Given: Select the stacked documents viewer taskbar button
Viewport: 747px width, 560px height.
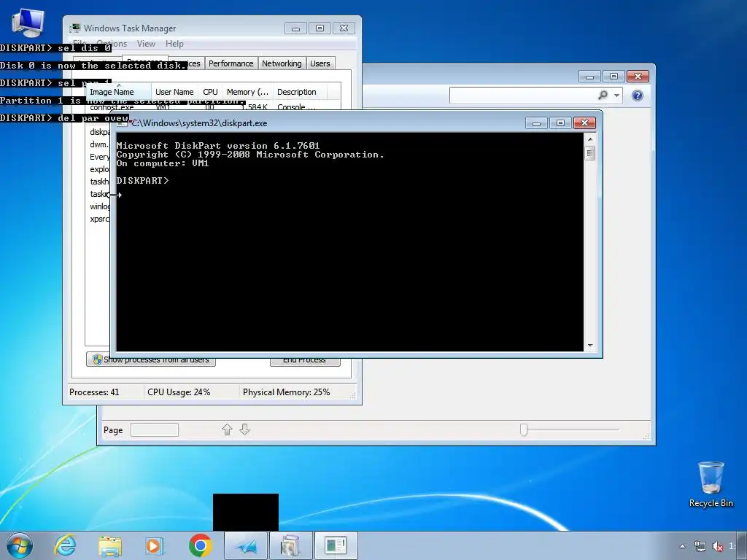Looking at the screenshot, I should (x=290, y=545).
